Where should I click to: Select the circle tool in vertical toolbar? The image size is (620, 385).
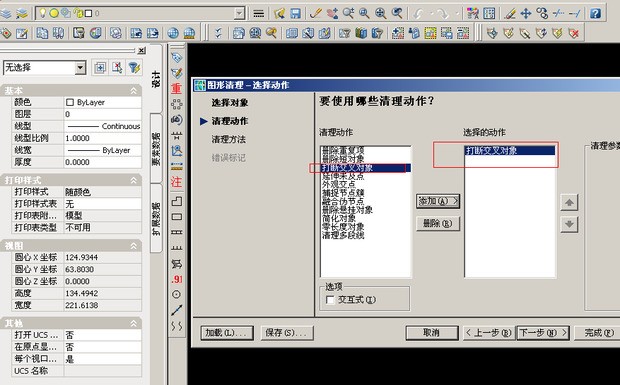tap(177, 294)
